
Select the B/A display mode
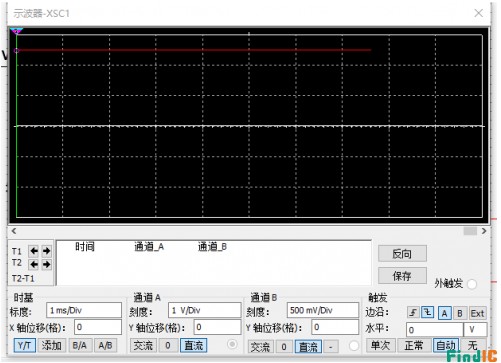79,345
